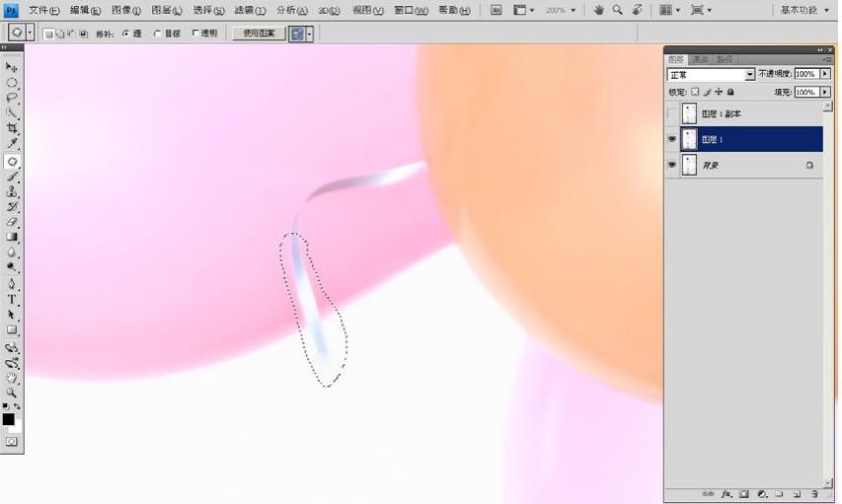Select the 3D Rotate tool

point(11,348)
